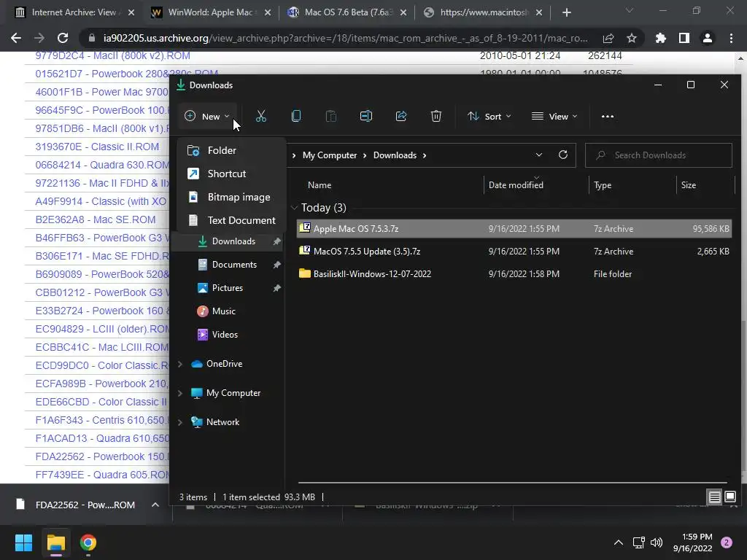
Task: Reload the Chrome page
Action: click(63, 38)
